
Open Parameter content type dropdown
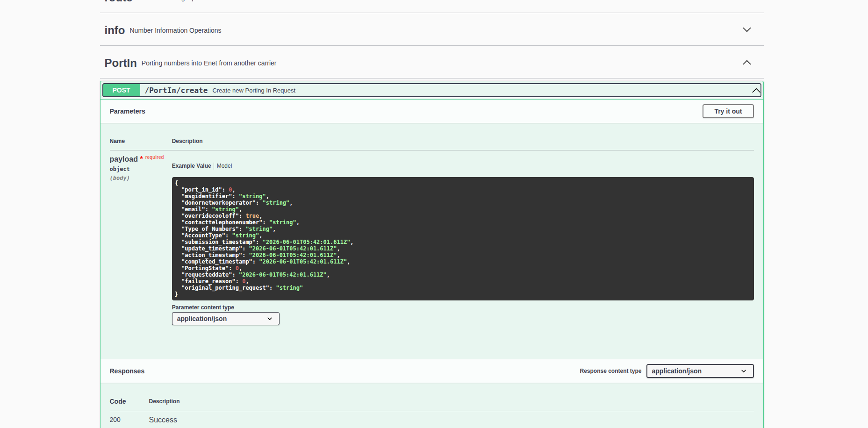(x=225, y=319)
